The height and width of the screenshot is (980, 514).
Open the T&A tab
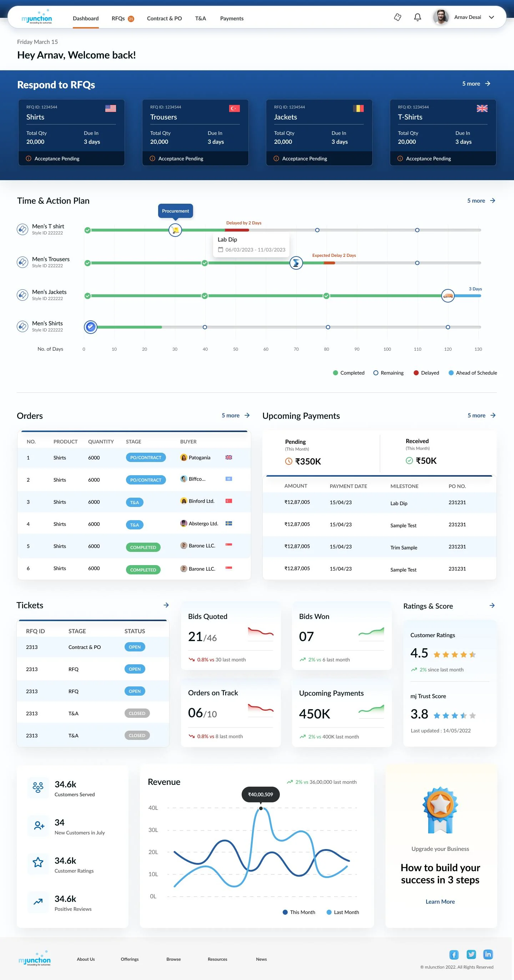tap(201, 18)
